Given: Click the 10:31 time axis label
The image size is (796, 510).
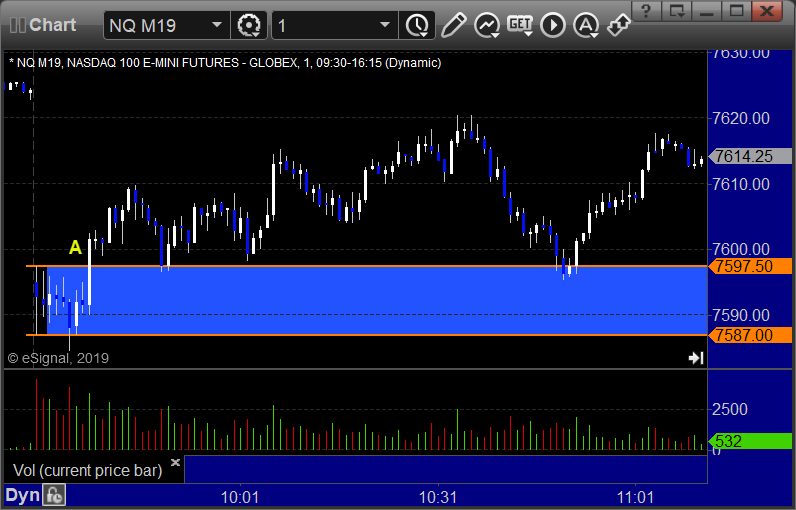Looking at the screenshot, I should (438, 497).
